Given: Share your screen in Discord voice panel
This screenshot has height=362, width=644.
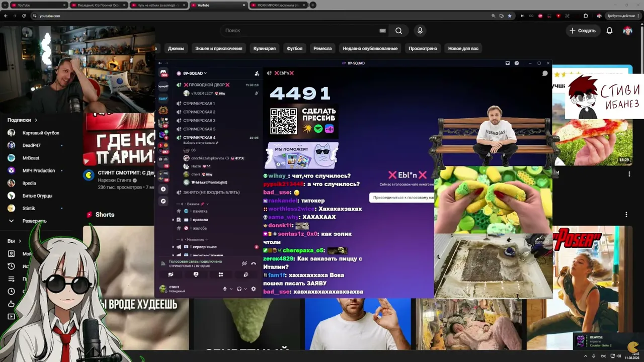Looking at the screenshot, I should pyautogui.click(x=196, y=275).
